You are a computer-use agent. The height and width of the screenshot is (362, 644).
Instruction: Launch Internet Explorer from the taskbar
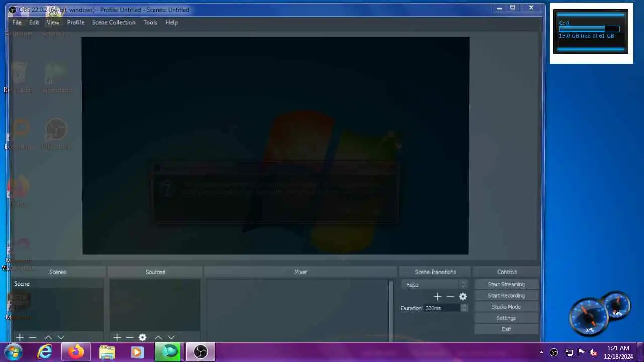(45, 352)
